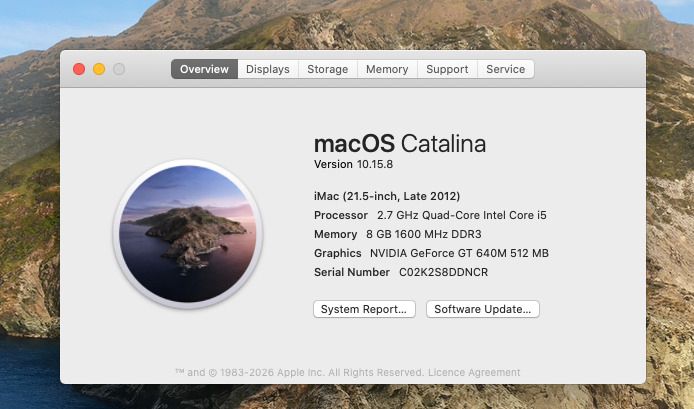Image resolution: width=694 pixels, height=409 pixels.
Task: Click the System Report... button
Action: (x=364, y=309)
